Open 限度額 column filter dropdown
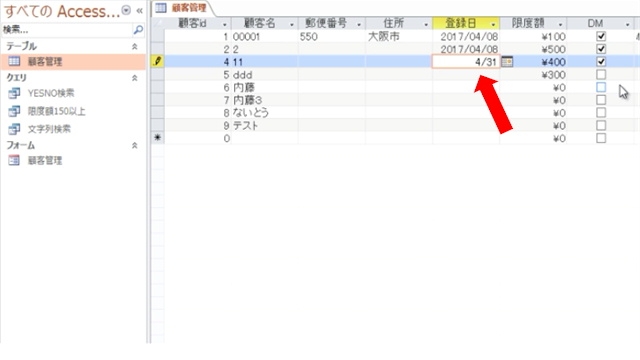The image size is (640, 360). click(560, 24)
